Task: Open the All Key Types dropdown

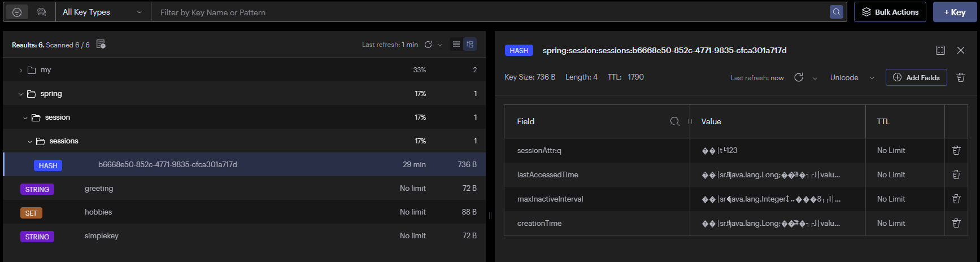Action: (103, 12)
